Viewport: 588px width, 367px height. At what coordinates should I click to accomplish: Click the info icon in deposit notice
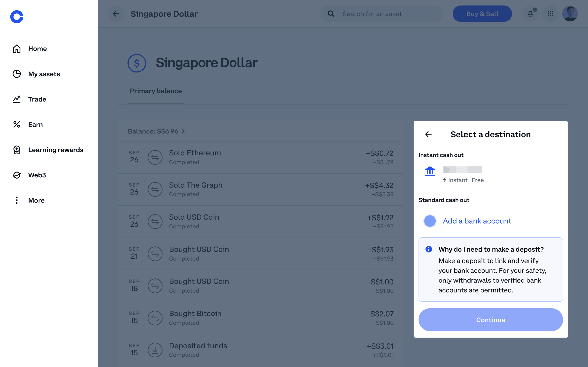[x=429, y=249]
